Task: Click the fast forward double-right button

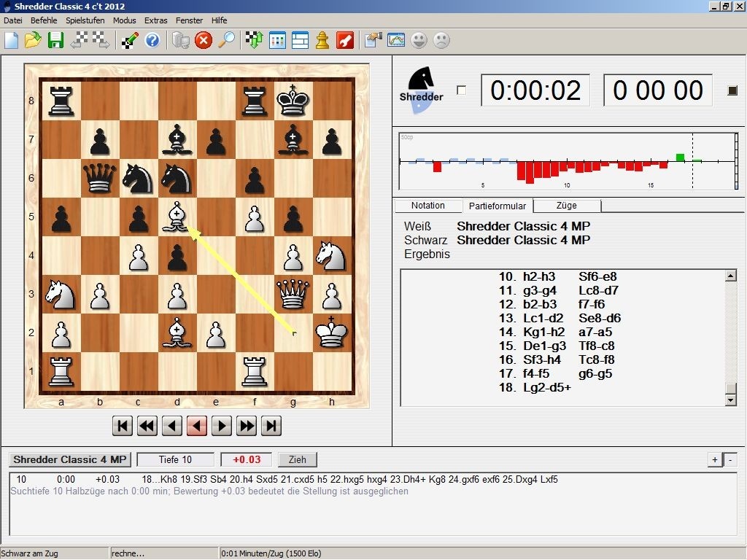Action: pyautogui.click(x=247, y=426)
